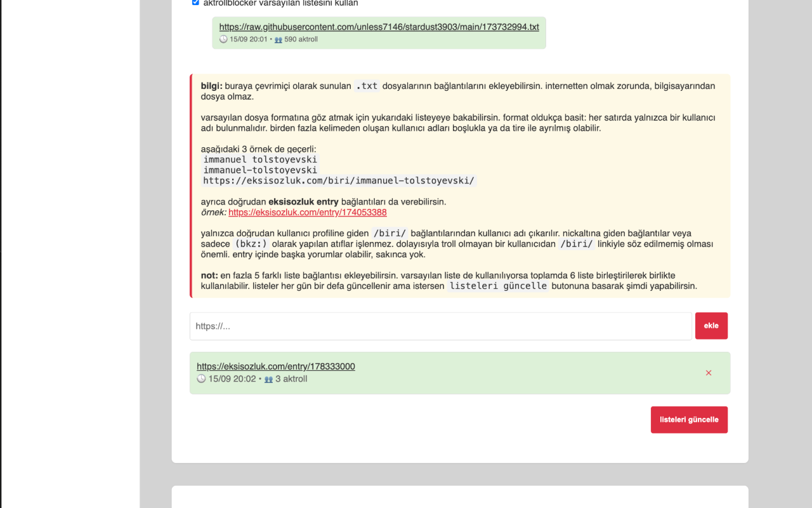Uncheck the aktrollblocker varsayılan listesini kullan checkbox
Screen dimensions: 812x508
195,3
